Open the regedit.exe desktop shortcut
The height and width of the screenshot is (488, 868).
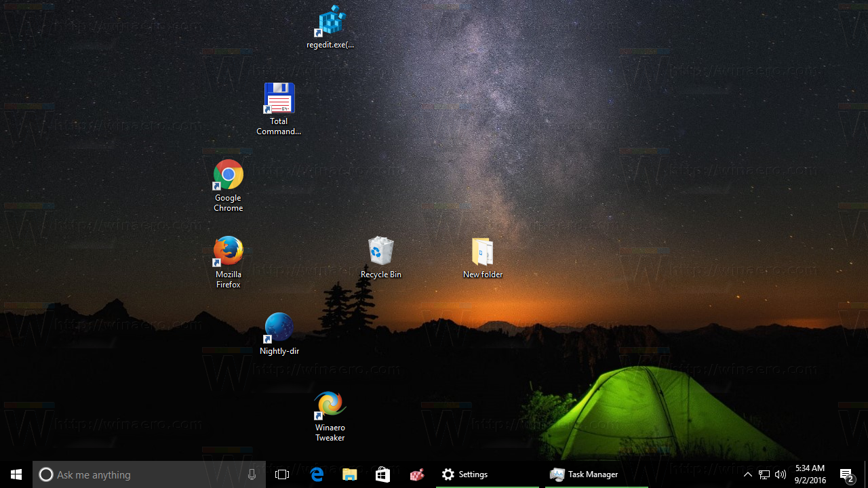pos(330,26)
